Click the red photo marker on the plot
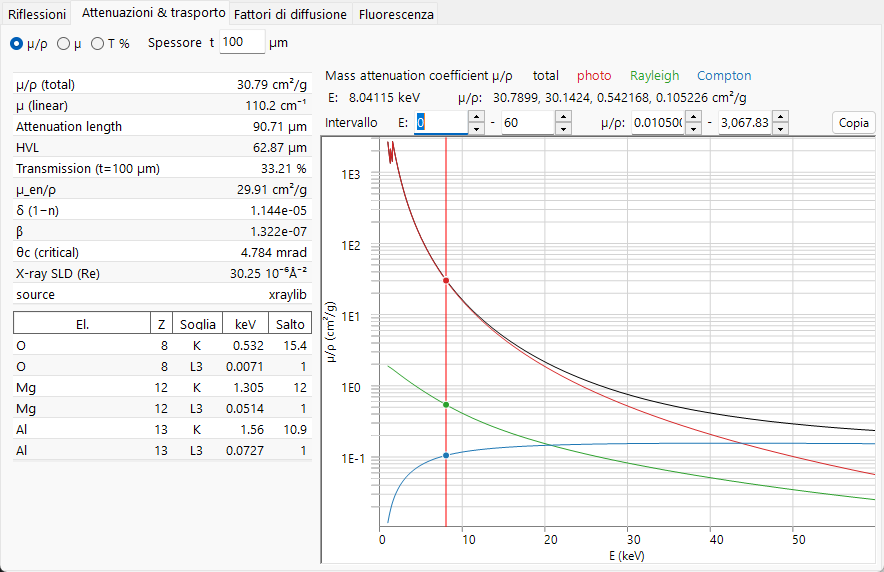Image resolution: width=884 pixels, height=572 pixels. tap(446, 281)
